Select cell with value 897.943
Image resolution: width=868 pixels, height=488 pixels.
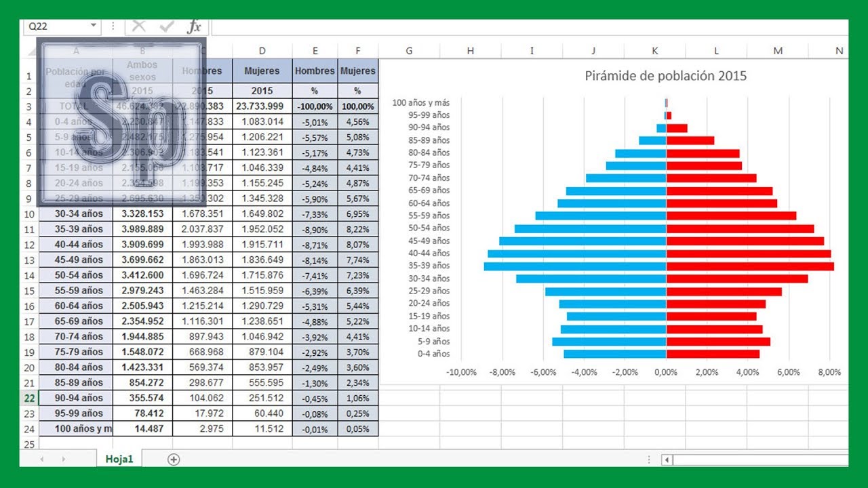coord(202,336)
